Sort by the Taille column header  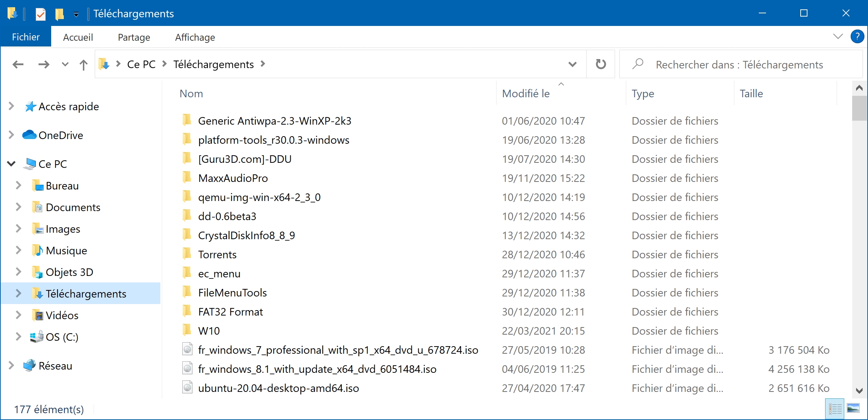[751, 94]
